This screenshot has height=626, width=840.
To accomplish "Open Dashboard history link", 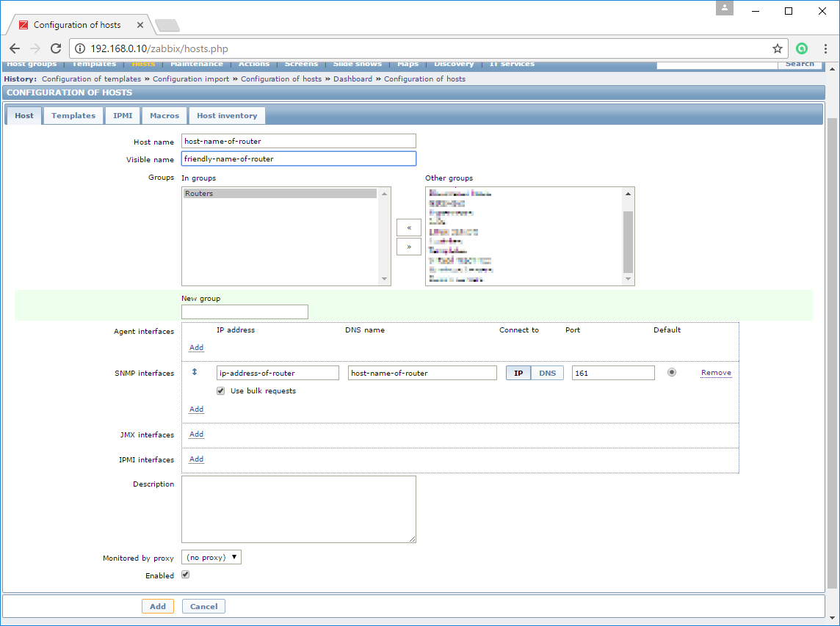I will tap(352, 79).
